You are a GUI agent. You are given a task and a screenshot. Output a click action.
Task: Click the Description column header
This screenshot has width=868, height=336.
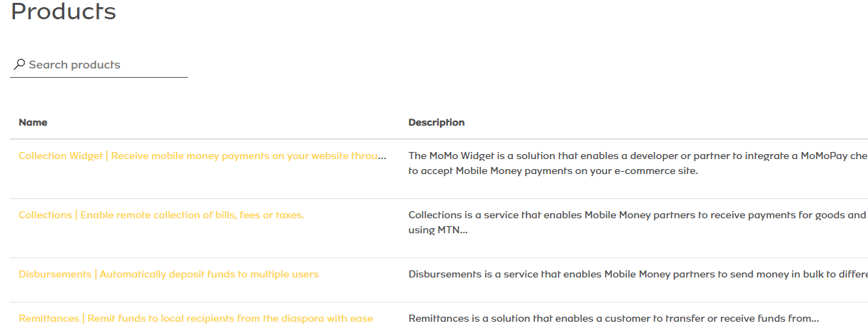437,122
